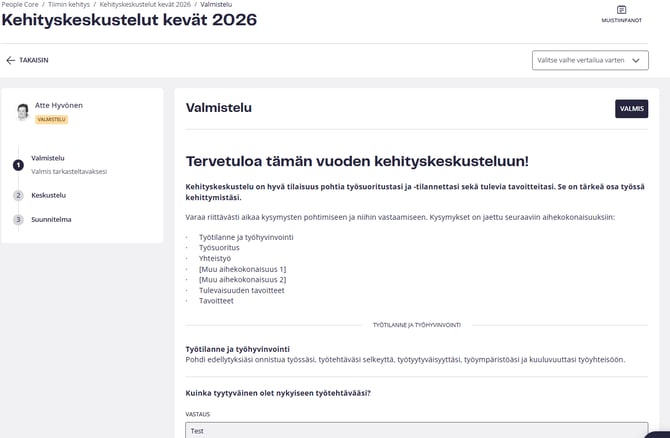Navigate to the Kehityskeskustelut kevät 2026 breadcrumb
Viewport: 670px width, 438px height.
145,5
